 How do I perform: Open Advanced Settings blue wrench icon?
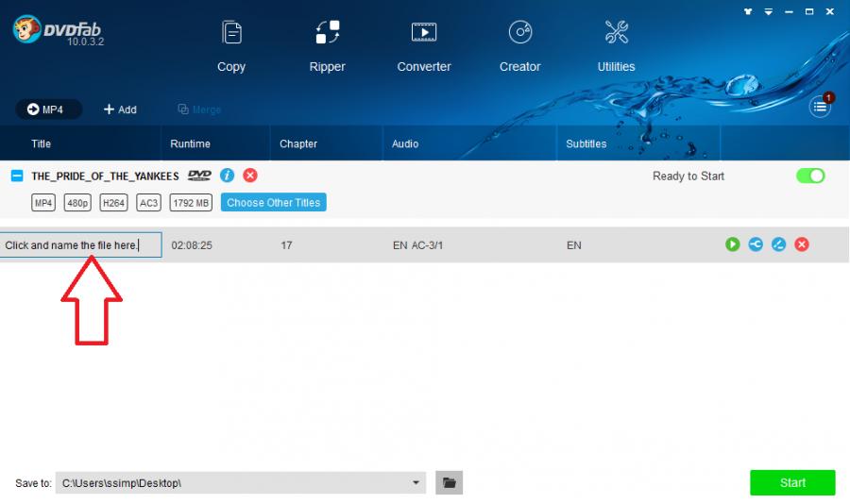(x=756, y=244)
